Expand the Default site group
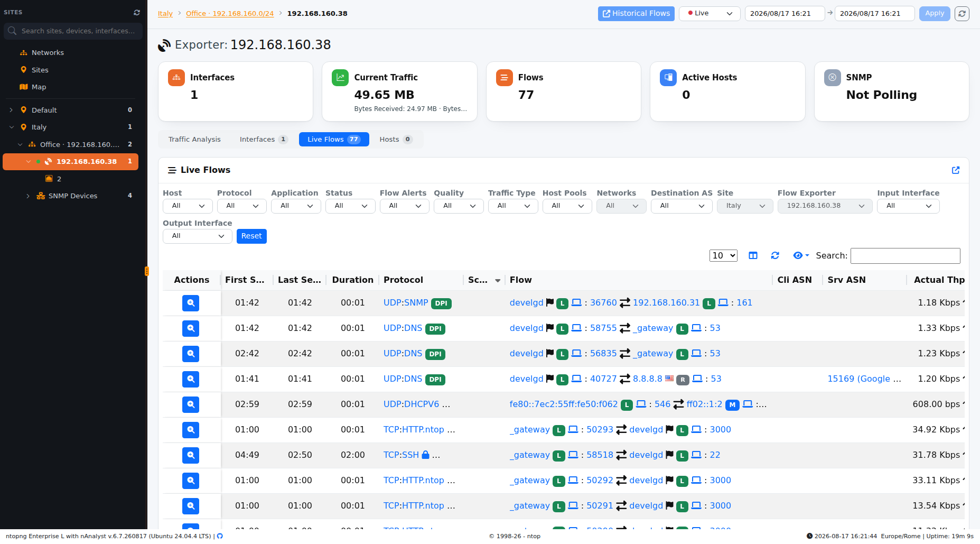This screenshot has width=980, height=544. tap(11, 110)
